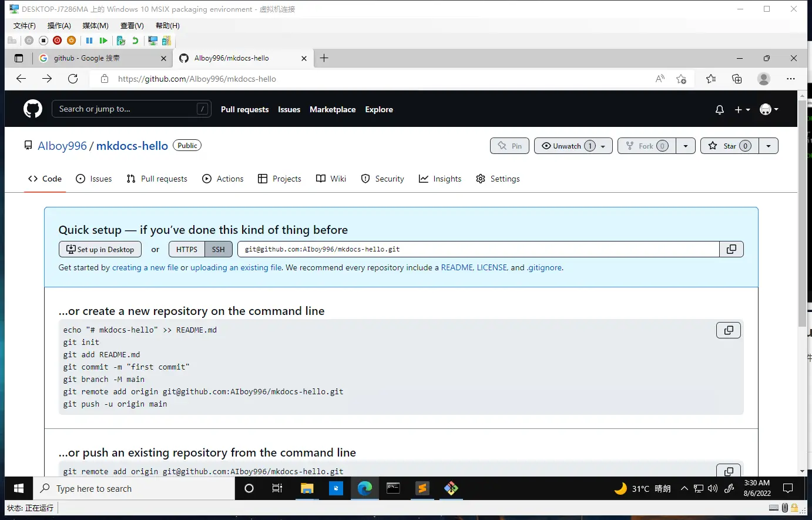812x520 pixels.
Task: Copy the new repository commands
Action: [x=728, y=330]
